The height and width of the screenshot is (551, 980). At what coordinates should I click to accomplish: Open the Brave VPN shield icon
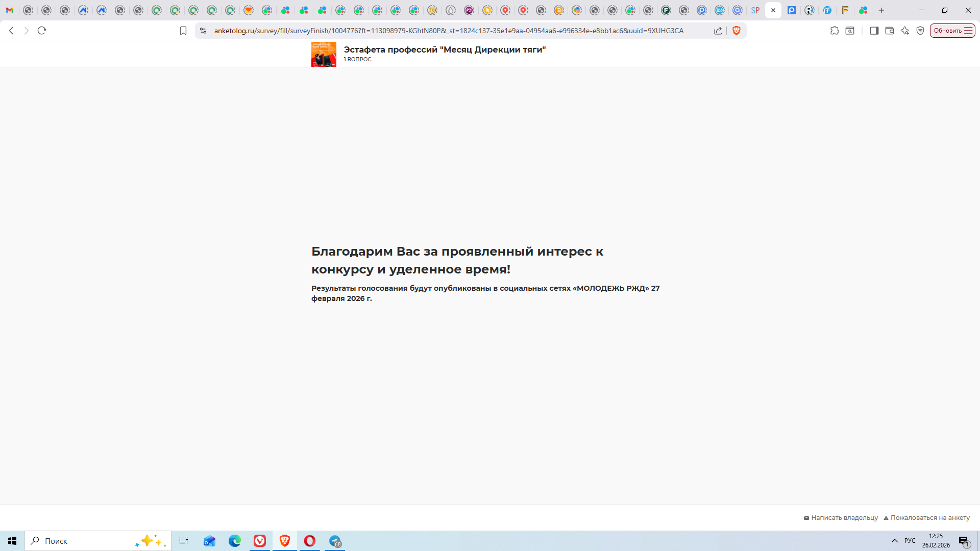[920, 31]
